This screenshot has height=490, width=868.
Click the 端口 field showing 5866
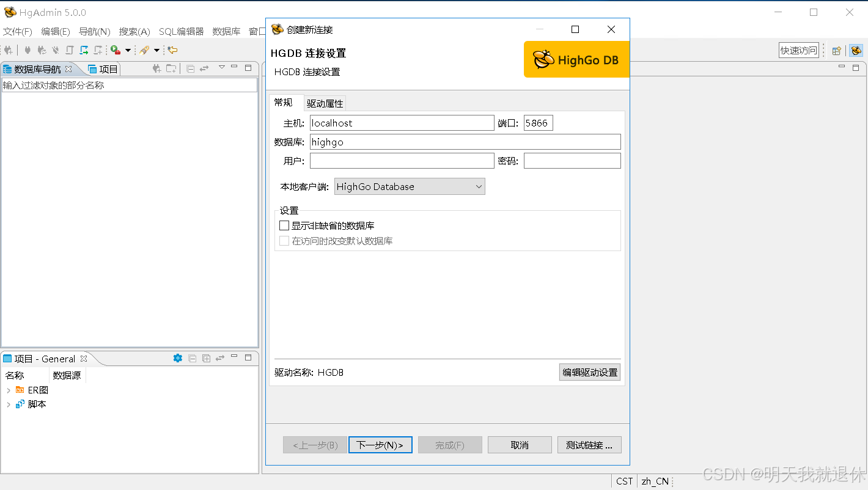[539, 123]
